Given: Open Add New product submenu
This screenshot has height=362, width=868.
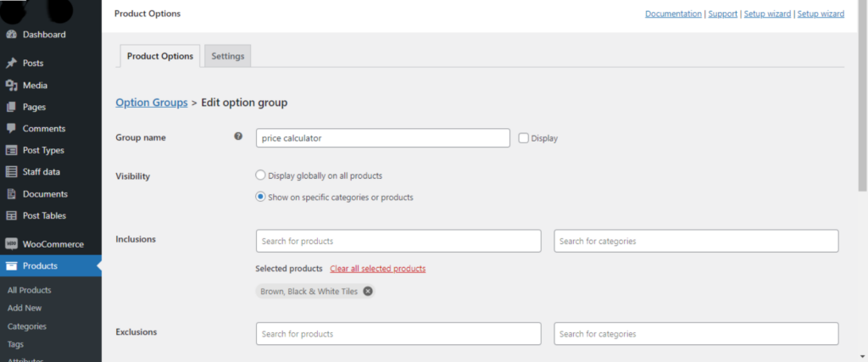Looking at the screenshot, I should (25, 308).
